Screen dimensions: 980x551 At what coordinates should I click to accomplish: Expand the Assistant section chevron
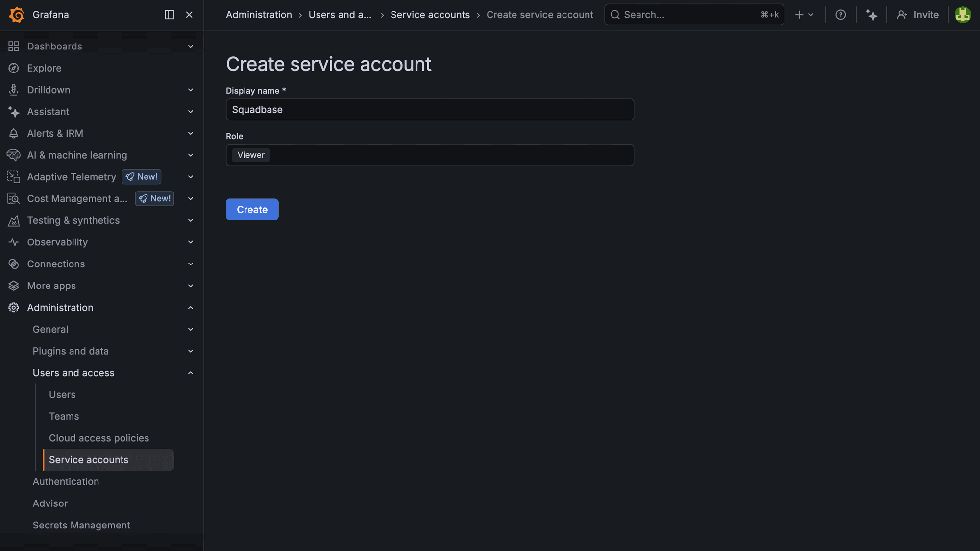pos(191,112)
